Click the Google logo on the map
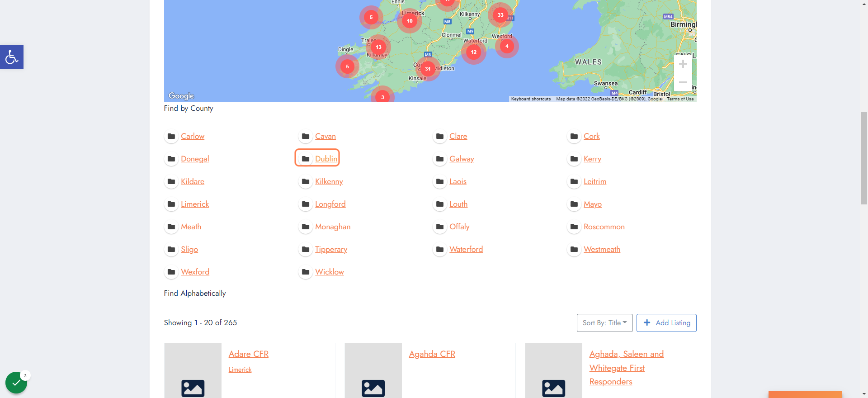This screenshot has width=868, height=398. pyautogui.click(x=181, y=96)
